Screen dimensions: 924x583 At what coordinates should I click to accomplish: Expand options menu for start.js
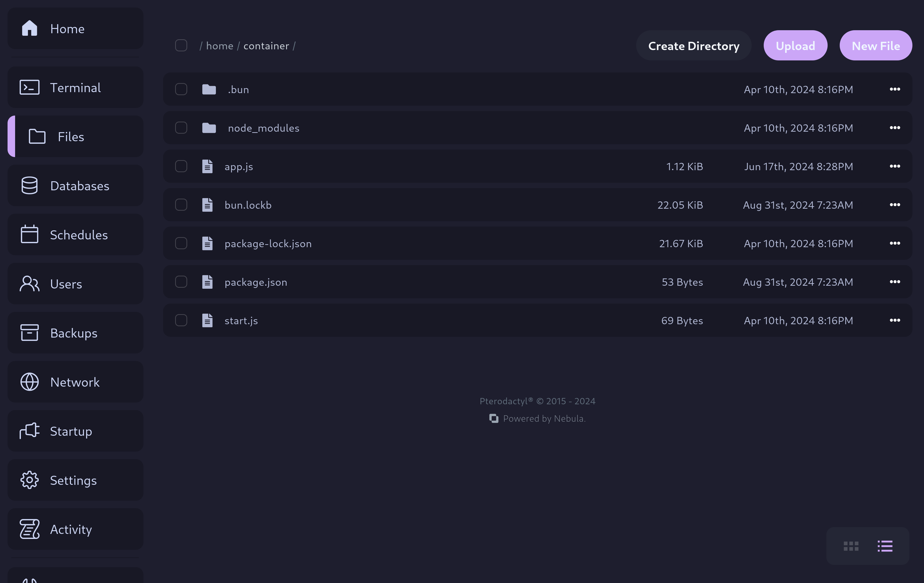click(895, 320)
